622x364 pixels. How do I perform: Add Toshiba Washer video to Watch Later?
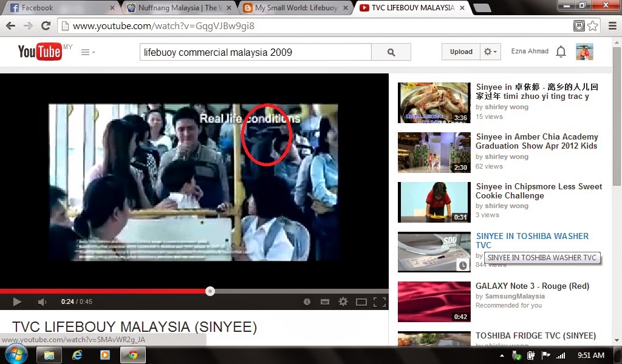[463, 265]
